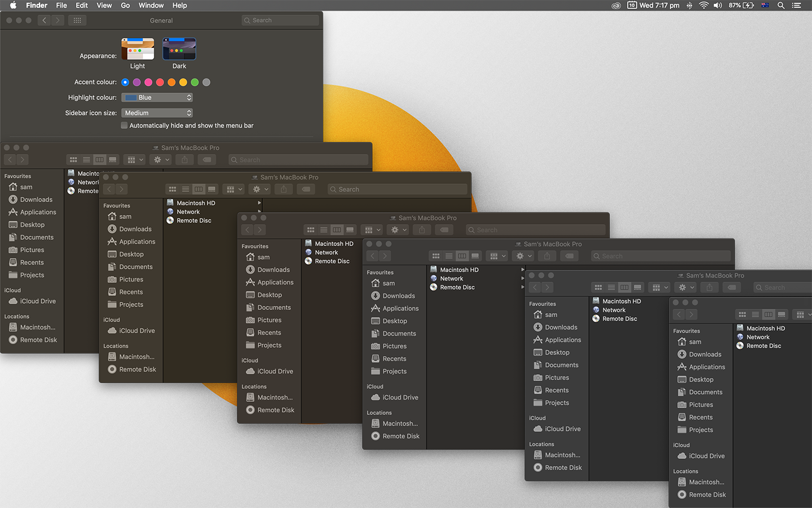This screenshot has width=812, height=508.
Task: Click the volume icon in the menu bar
Action: coord(717,5)
